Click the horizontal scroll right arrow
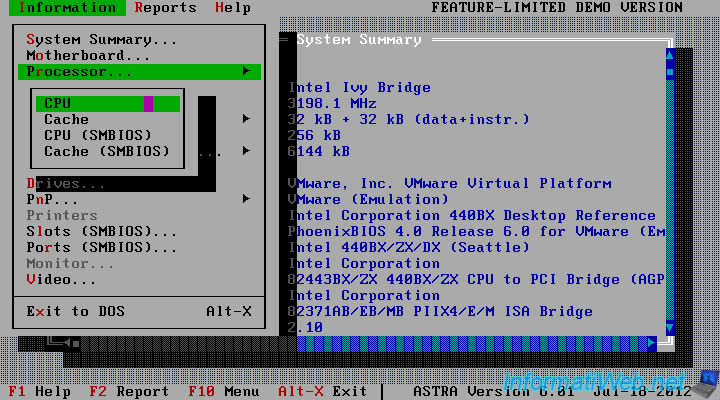720x400 pixels. pyautogui.click(x=652, y=343)
